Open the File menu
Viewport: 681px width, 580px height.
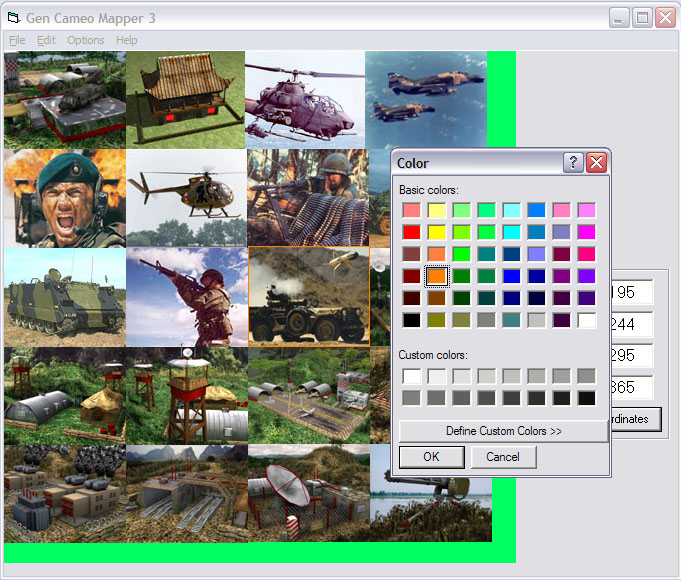coord(17,40)
